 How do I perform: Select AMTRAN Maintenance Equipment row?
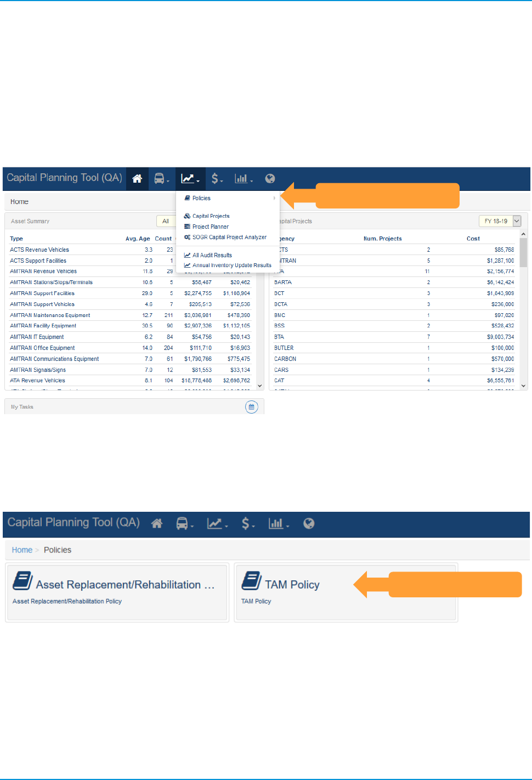[x=130, y=315]
